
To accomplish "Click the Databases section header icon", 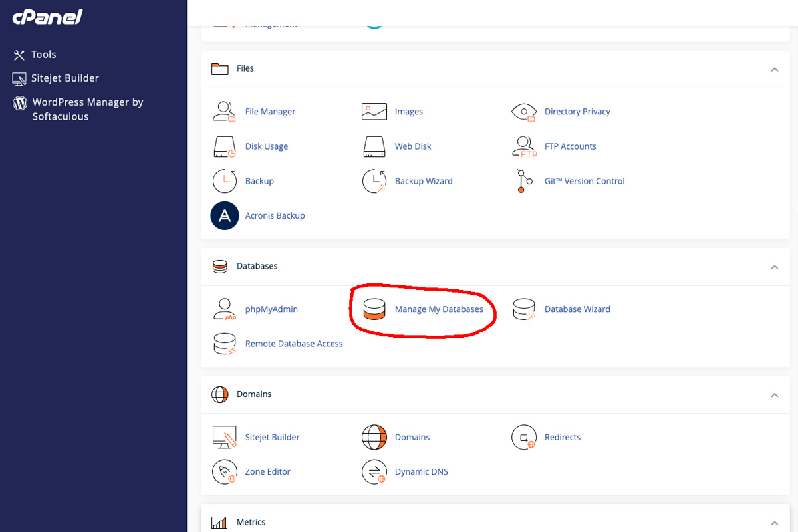I will tap(220, 266).
